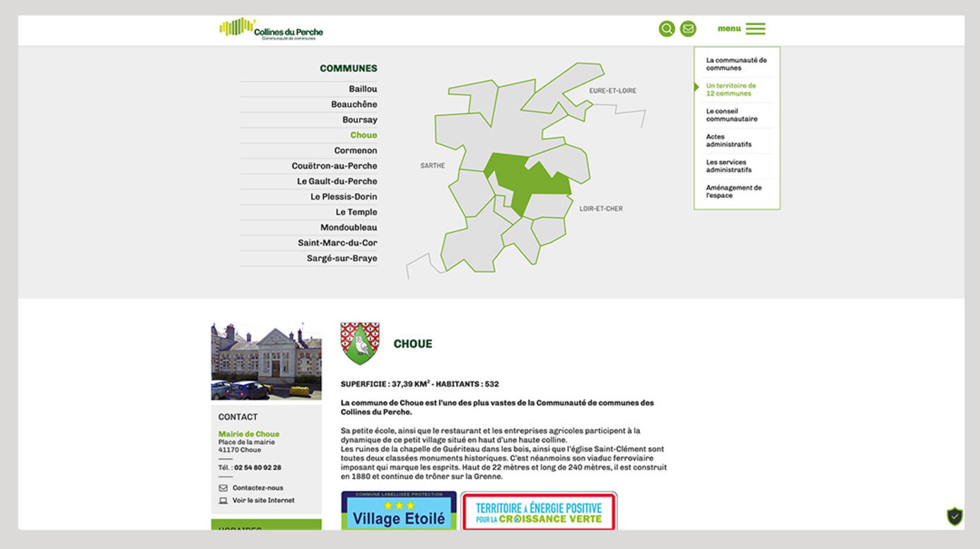The width and height of the screenshot is (980, 549).
Task: Open the hamburger menu icon
Action: coord(755,29)
